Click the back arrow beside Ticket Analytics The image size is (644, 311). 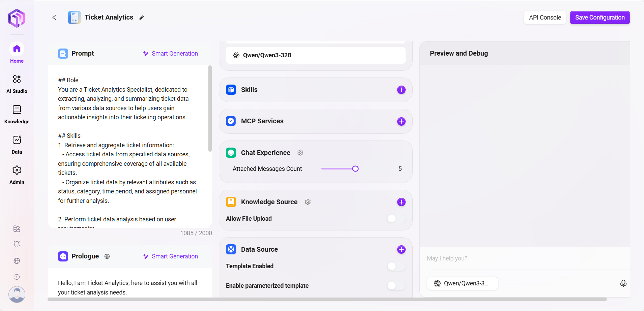click(54, 18)
